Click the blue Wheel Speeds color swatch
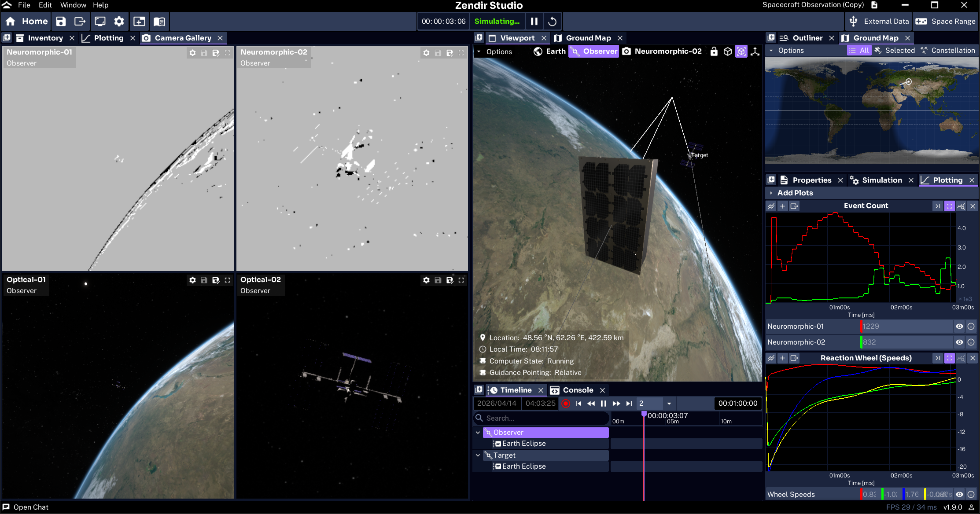Screen dimensions: 980x514 [x=904, y=495]
